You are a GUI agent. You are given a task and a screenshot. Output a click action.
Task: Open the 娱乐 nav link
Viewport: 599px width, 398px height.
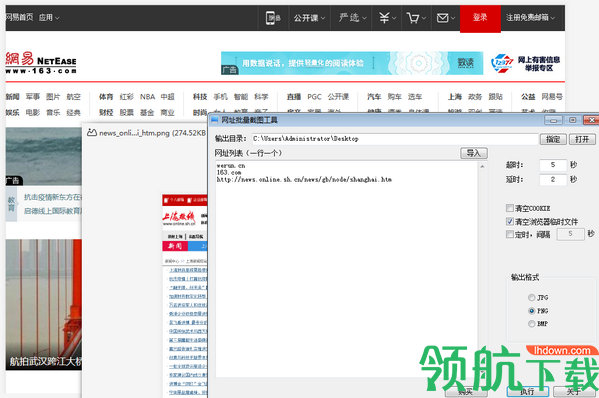13,112
